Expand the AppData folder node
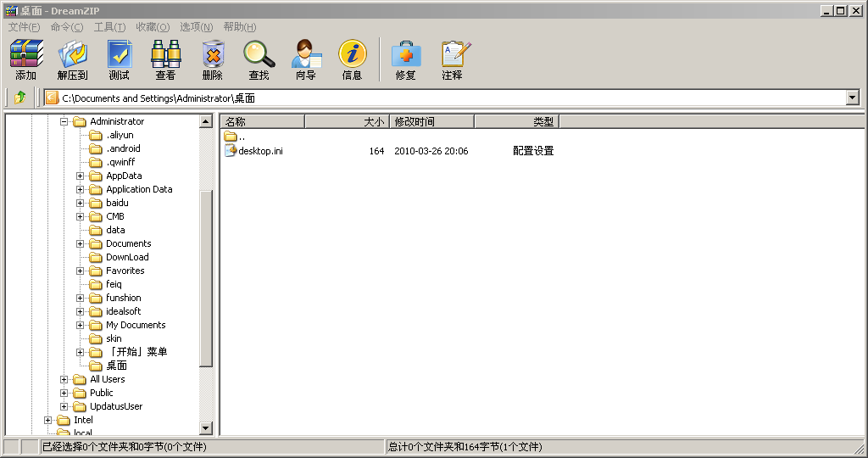The height and width of the screenshot is (458, 868). click(81, 176)
